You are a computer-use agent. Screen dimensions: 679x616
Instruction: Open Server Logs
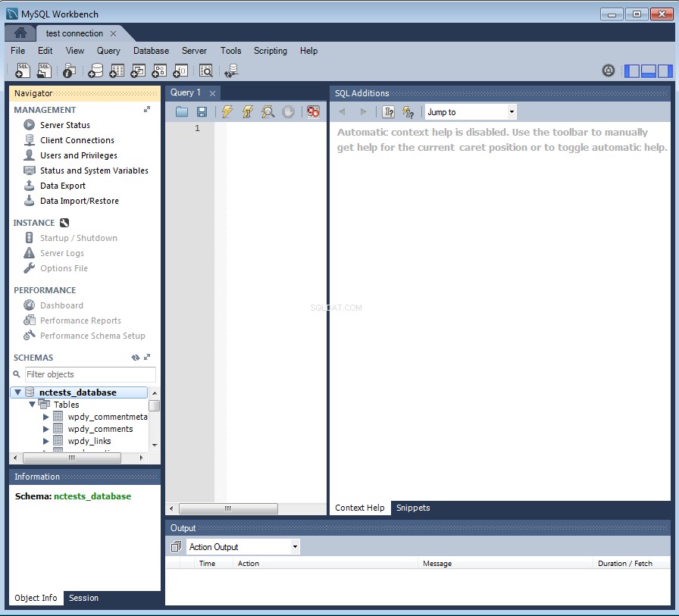point(62,253)
